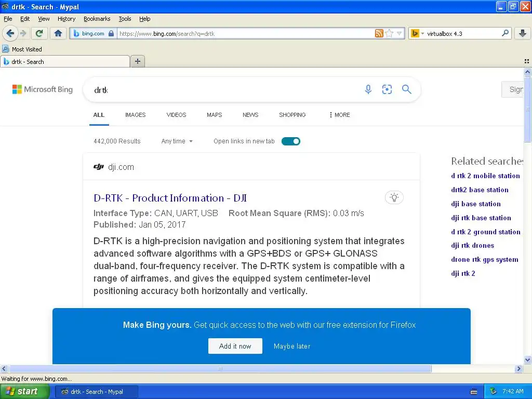Open the Bookmarks menu
The width and height of the screenshot is (532, 399).
[97, 19]
